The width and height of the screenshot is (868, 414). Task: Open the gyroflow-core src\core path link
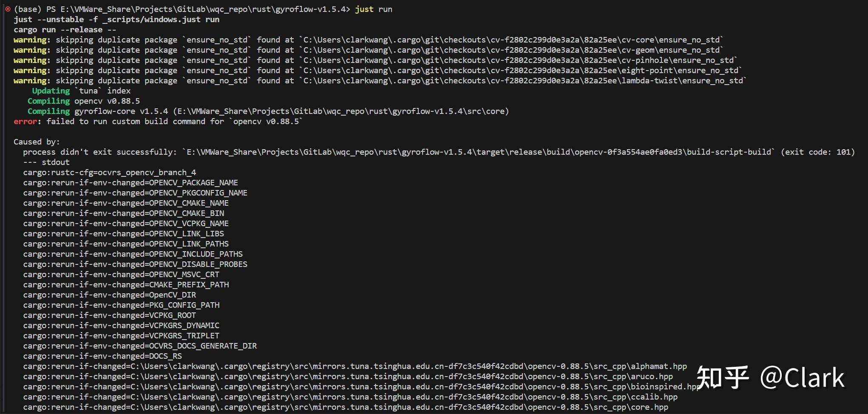coord(340,111)
